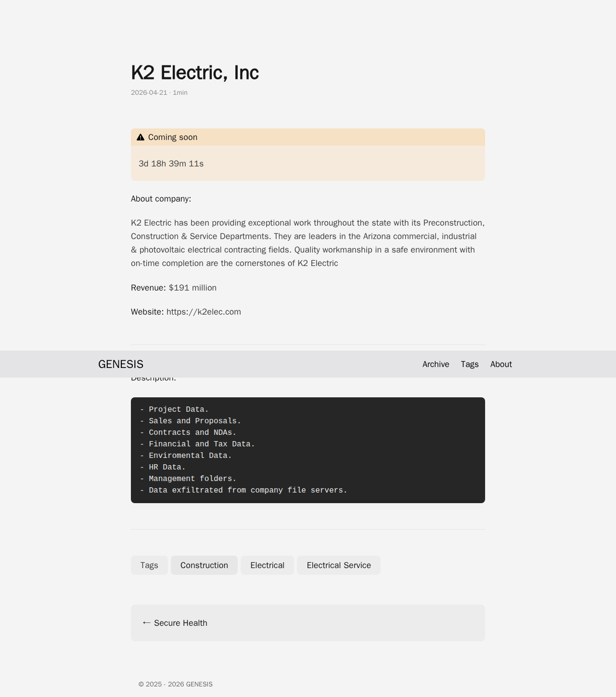Go to the About navigation page
The image size is (616, 697).
pyautogui.click(x=500, y=364)
